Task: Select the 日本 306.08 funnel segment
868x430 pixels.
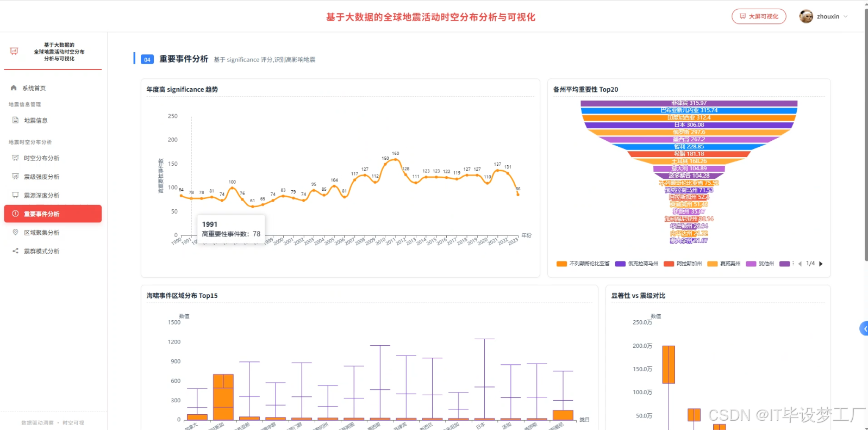Action: 689,125
